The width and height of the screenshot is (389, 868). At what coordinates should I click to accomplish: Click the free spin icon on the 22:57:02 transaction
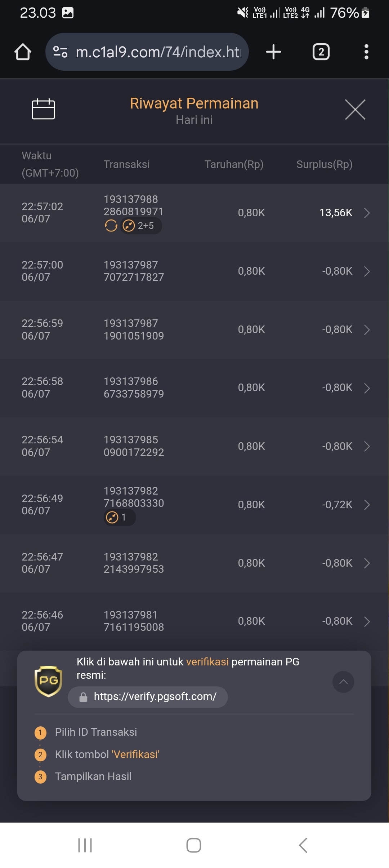111,226
